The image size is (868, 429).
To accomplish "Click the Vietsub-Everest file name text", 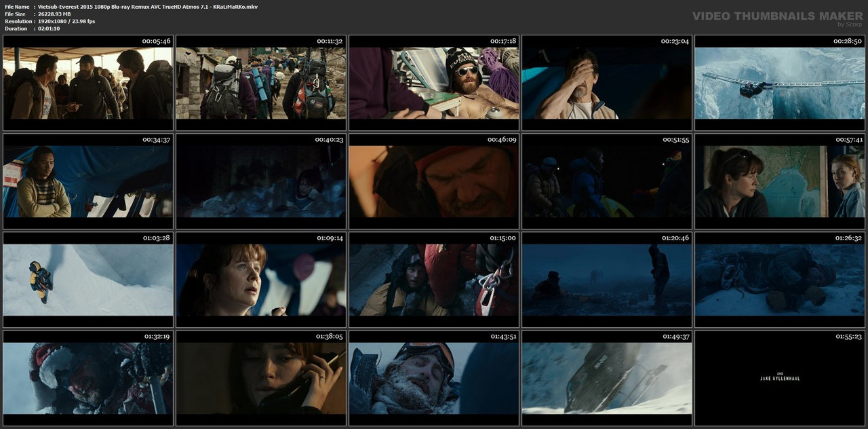I will [x=147, y=7].
